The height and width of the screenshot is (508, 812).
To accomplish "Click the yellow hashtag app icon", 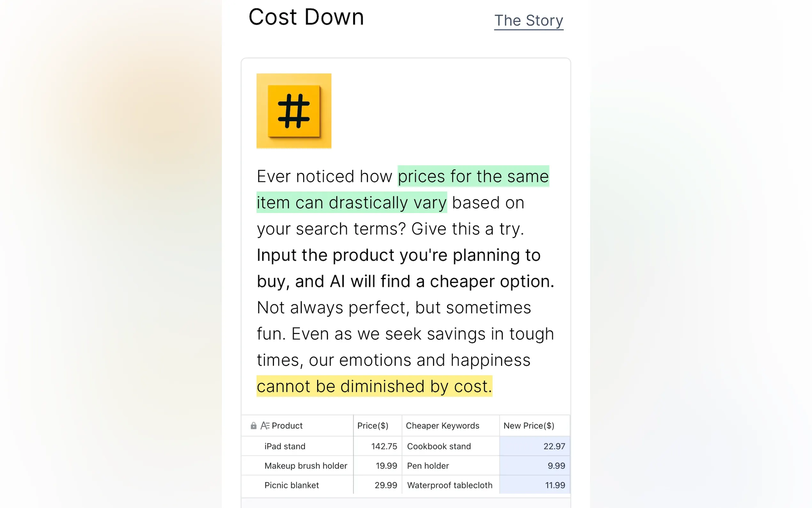I will pos(294,111).
